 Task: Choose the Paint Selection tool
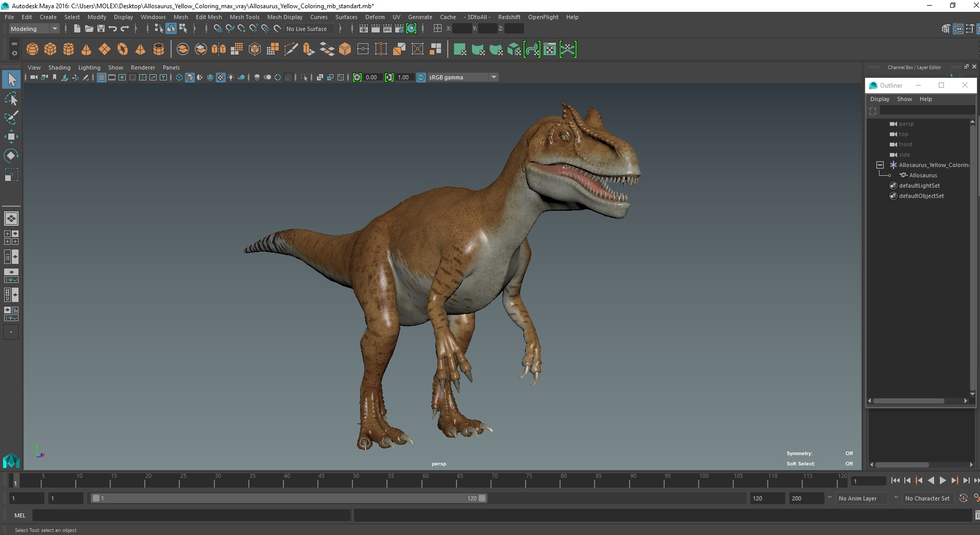click(x=11, y=118)
